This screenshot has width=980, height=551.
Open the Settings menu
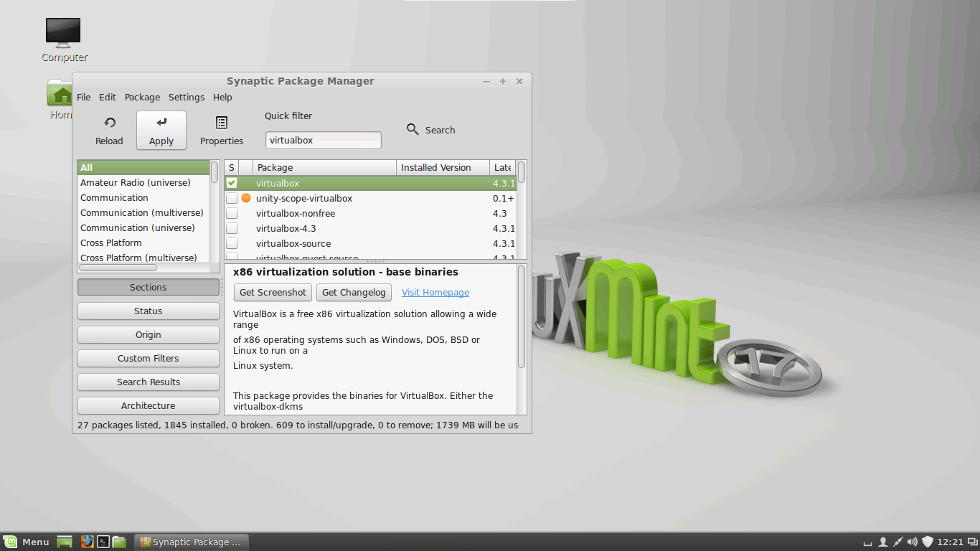pyautogui.click(x=187, y=97)
